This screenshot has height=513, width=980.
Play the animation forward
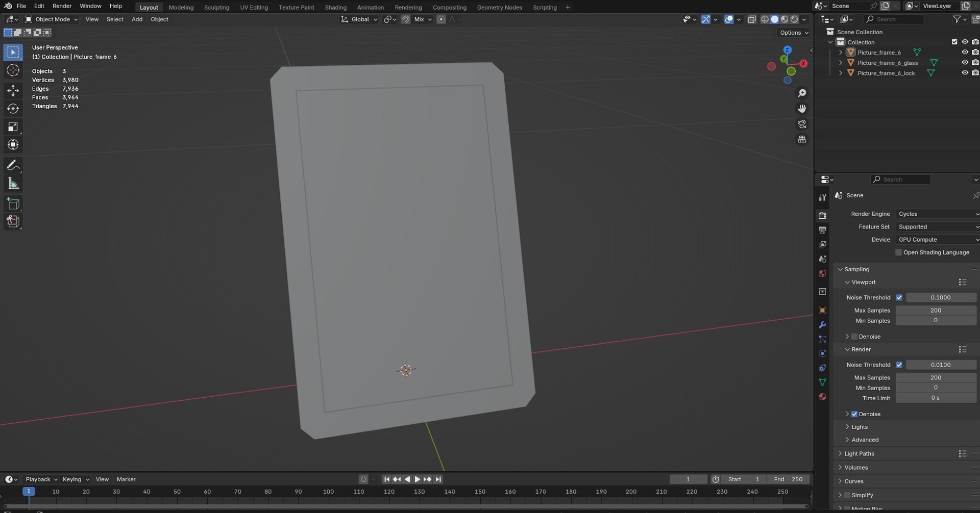click(417, 479)
